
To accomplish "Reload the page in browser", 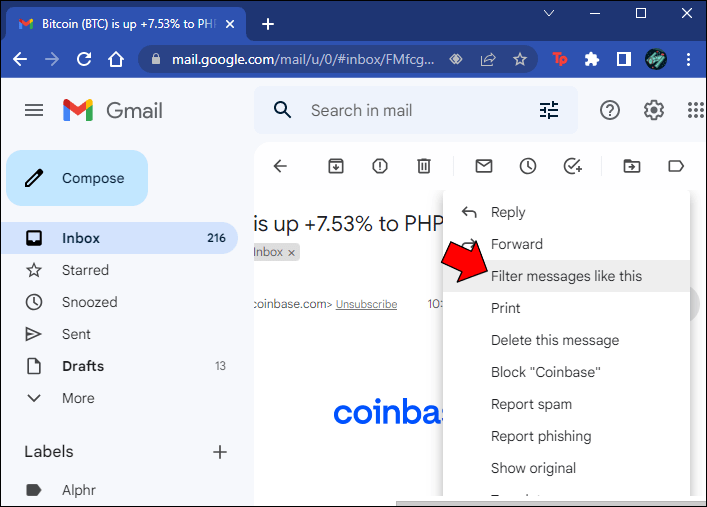I will coord(84,59).
